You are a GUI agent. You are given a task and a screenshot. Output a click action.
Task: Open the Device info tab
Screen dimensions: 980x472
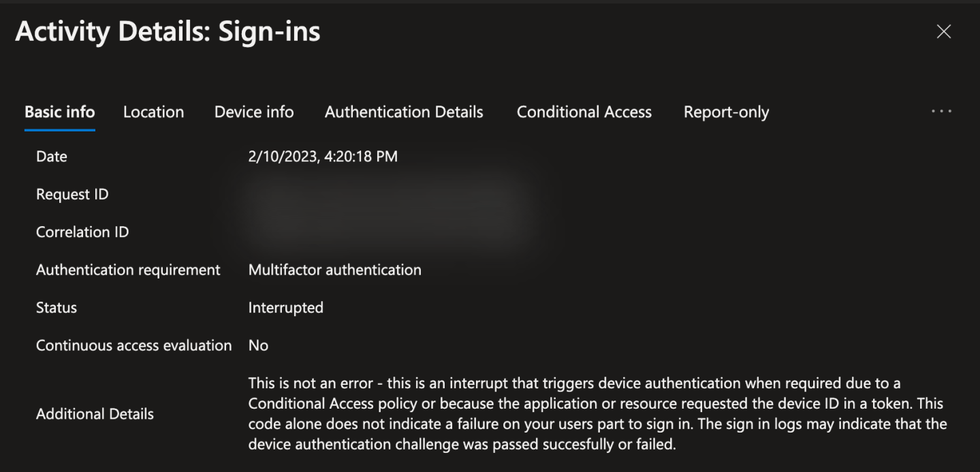(x=253, y=112)
